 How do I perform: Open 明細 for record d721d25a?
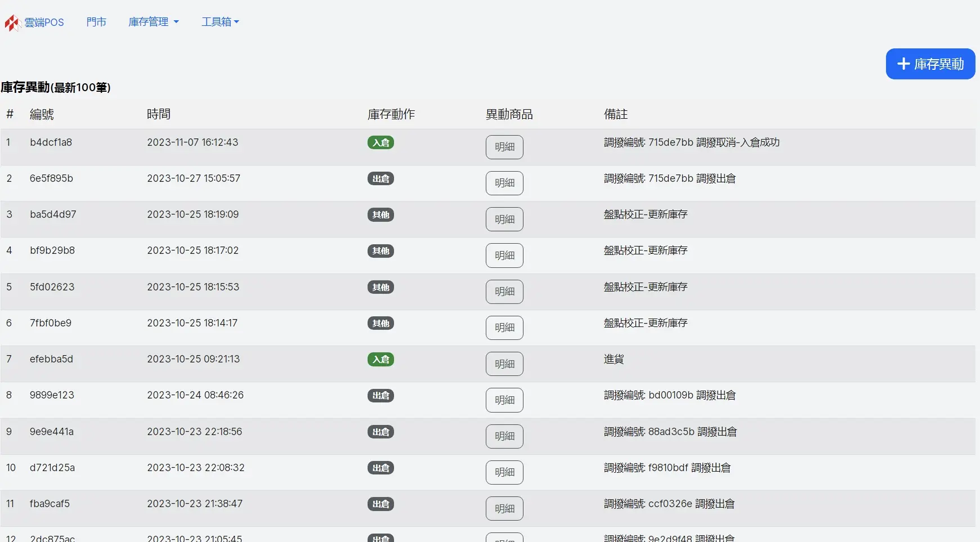tap(504, 472)
